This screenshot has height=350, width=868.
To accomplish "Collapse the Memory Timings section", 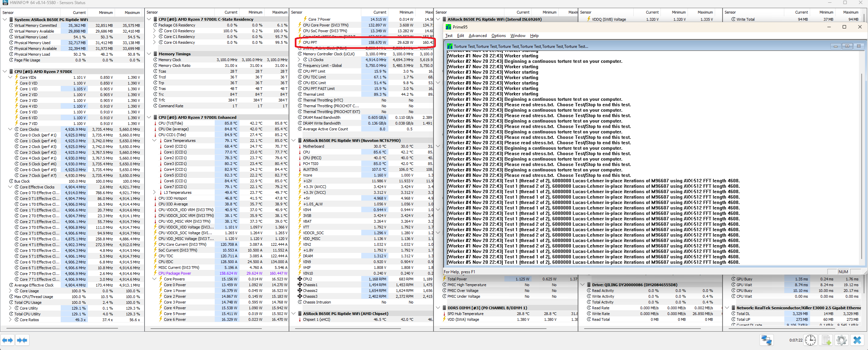I will (x=149, y=54).
